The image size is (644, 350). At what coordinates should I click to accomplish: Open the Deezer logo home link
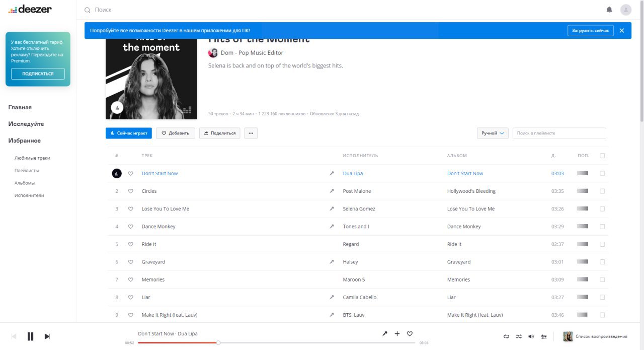click(30, 9)
